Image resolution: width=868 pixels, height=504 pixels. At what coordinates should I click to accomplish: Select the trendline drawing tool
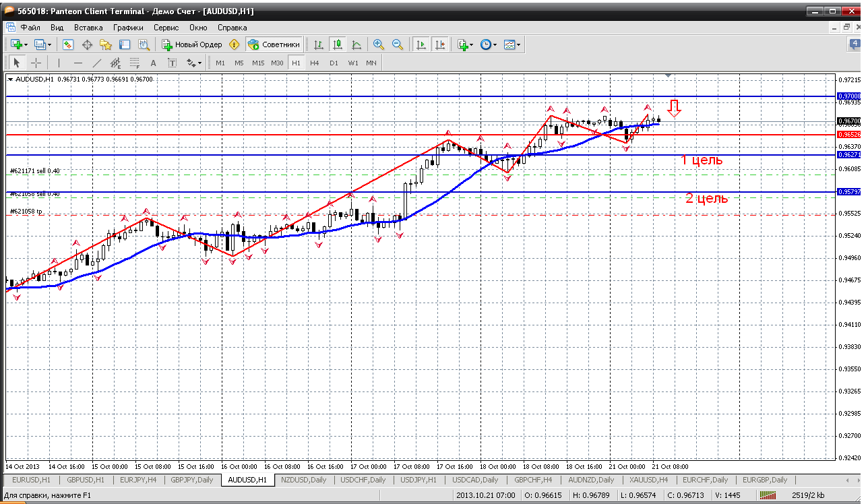(x=97, y=63)
